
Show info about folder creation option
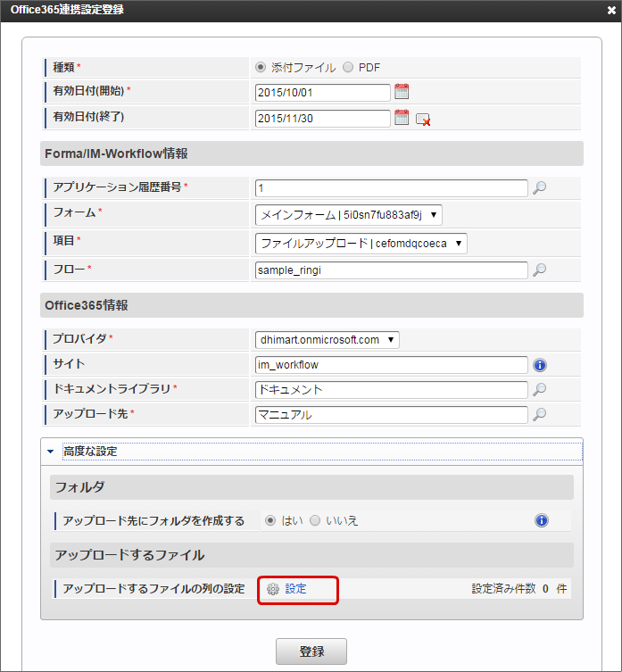click(542, 520)
